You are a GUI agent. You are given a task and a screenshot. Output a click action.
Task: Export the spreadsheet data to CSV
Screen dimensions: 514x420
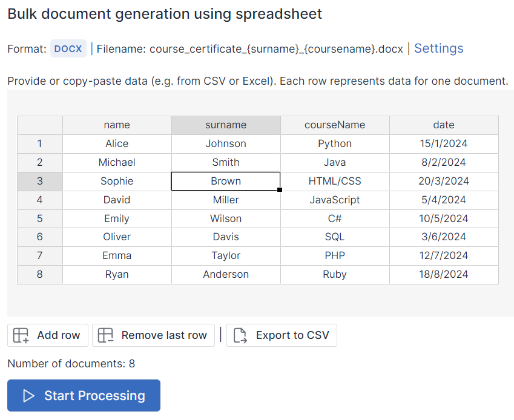282,335
